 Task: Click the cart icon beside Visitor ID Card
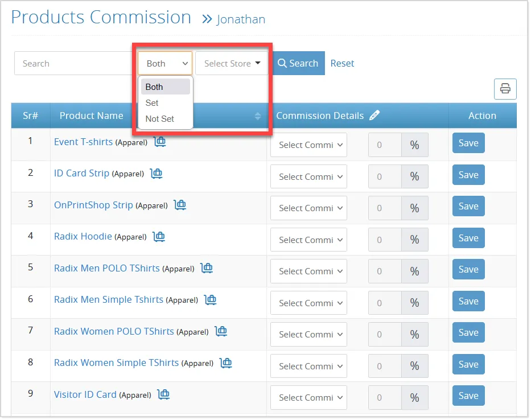163,394
